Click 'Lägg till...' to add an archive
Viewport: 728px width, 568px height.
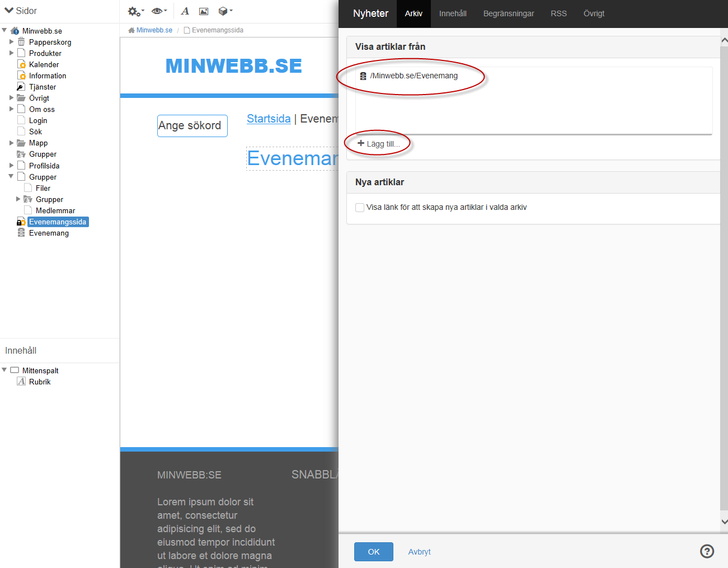click(379, 144)
